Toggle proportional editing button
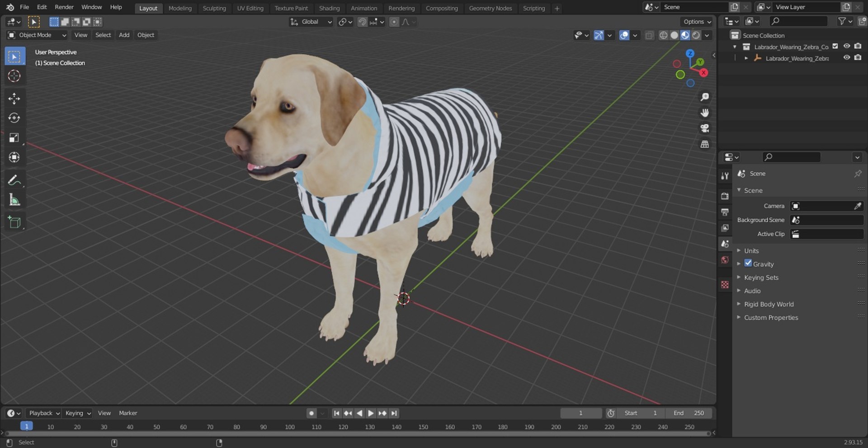This screenshot has height=448, width=868. [394, 22]
